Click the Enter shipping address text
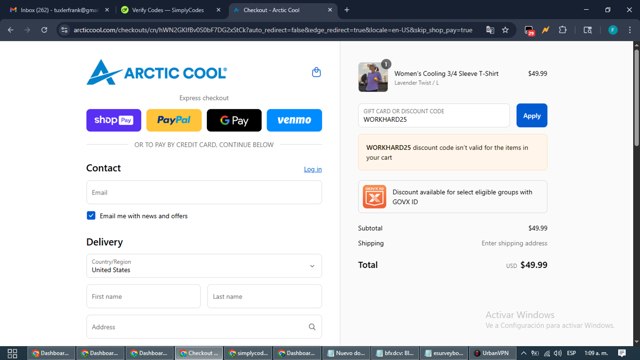Image resolution: width=640 pixels, height=360 pixels. (514, 243)
